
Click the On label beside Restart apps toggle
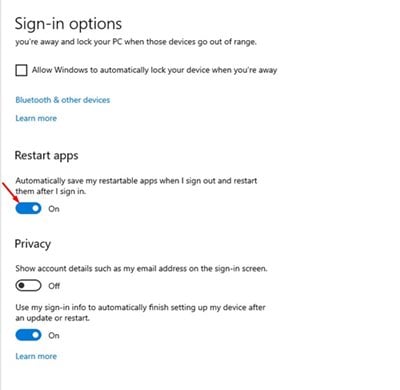pyautogui.click(x=54, y=209)
